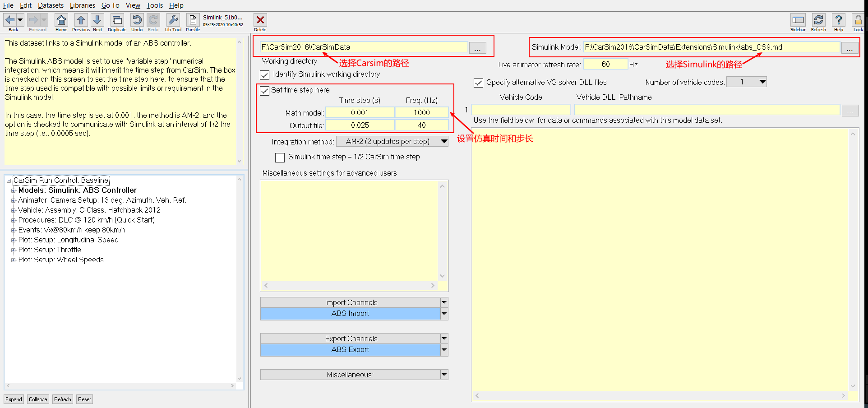Screen dimensions: 868x408
Task: Toggle the Sidebar icon
Action: click(x=798, y=20)
